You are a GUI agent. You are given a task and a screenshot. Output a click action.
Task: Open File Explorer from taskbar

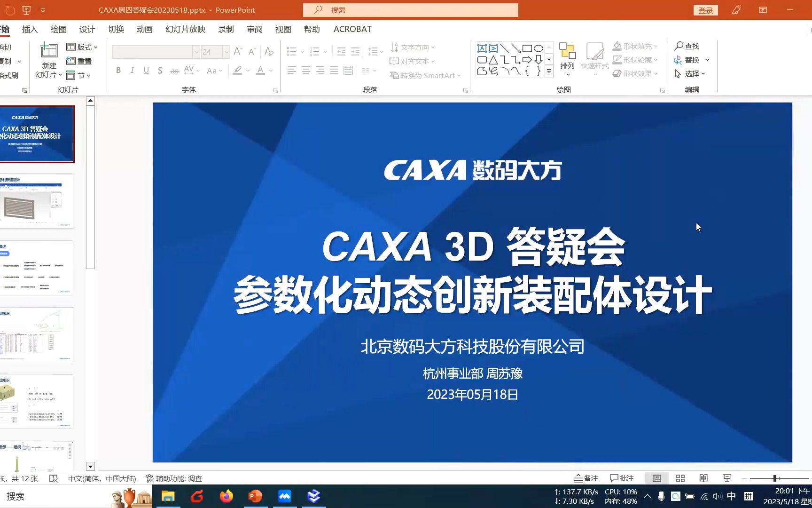click(168, 496)
